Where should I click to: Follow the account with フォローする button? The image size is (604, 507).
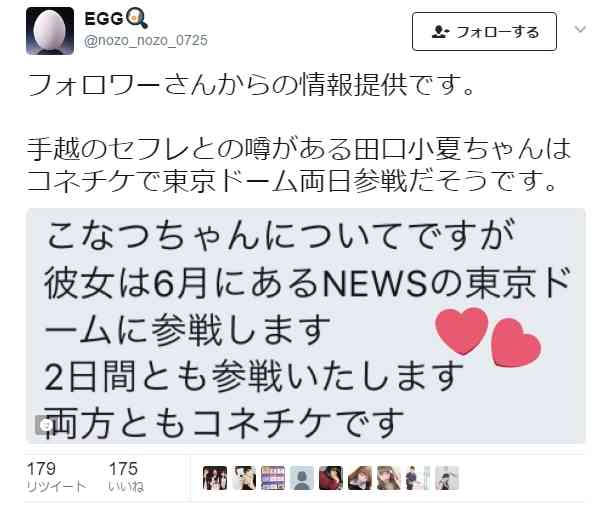(484, 32)
